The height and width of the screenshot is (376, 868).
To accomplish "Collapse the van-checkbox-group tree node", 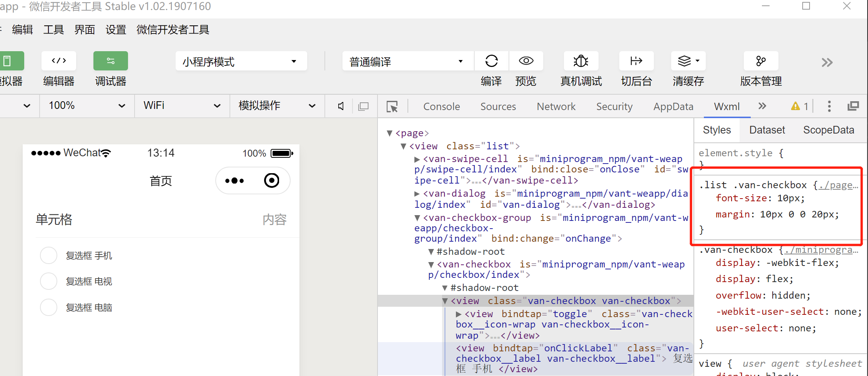I will [x=417, y=218].
